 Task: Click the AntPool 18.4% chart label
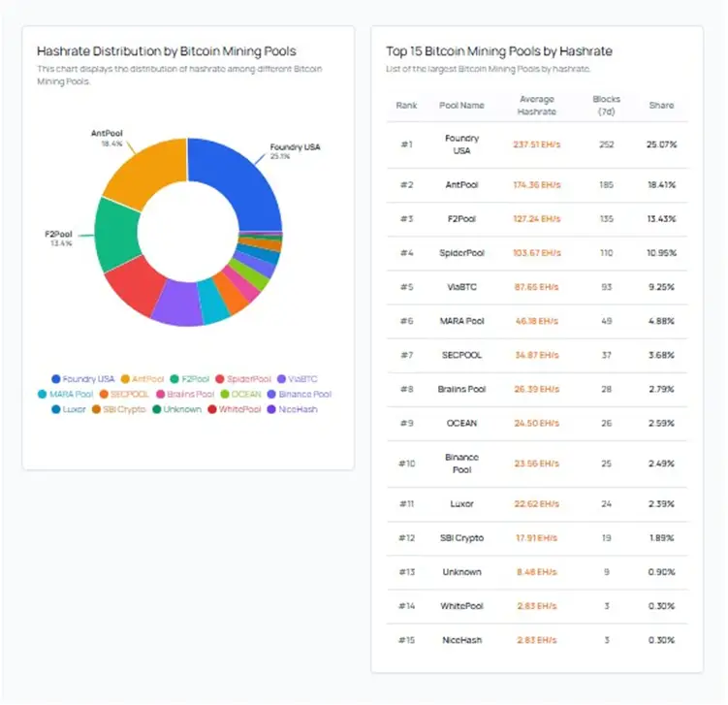coord(108,138)
